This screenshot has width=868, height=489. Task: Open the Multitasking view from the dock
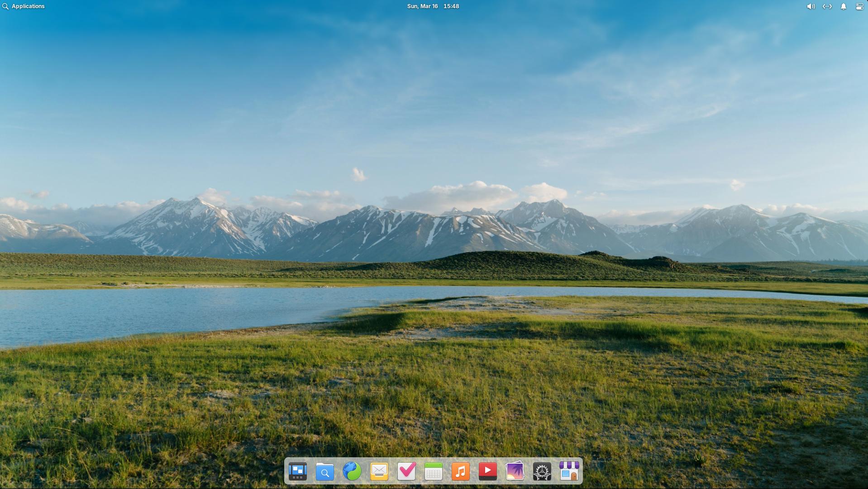click(x=297, y=471)
